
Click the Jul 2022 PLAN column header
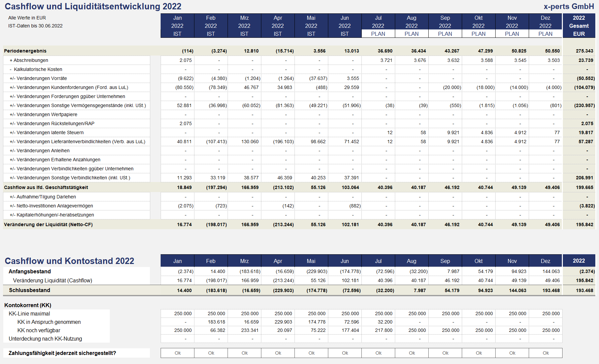[x=378, y=26]
